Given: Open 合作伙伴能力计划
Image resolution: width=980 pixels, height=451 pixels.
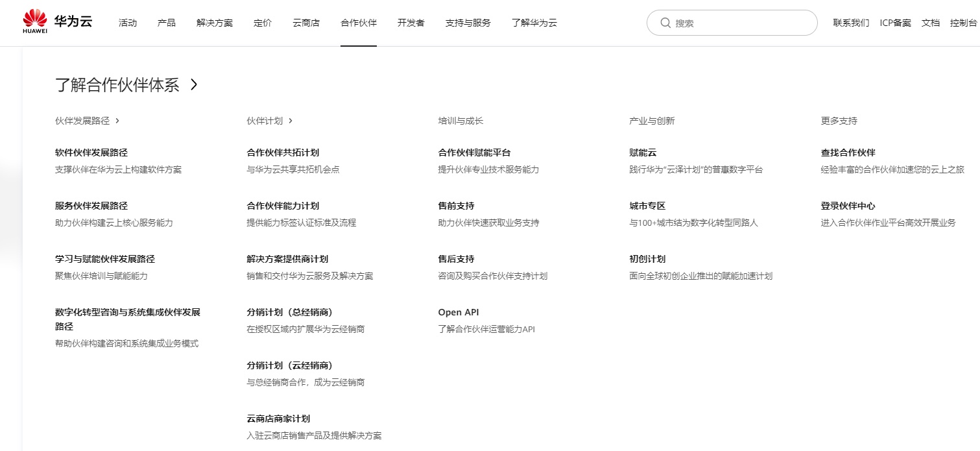Looking at the screenshot, I should 283,206.
